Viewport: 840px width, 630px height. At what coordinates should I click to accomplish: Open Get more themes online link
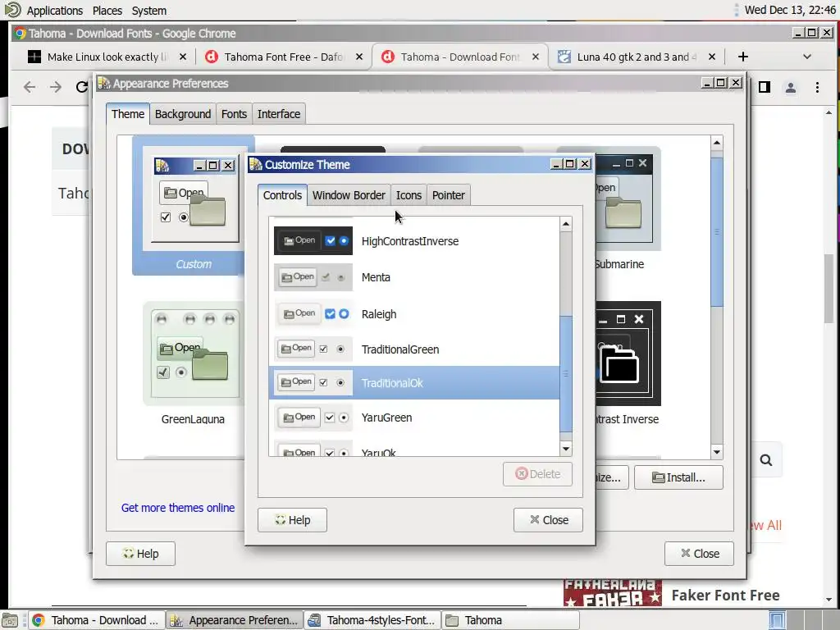pyautogui.click(x=178, y=508)
